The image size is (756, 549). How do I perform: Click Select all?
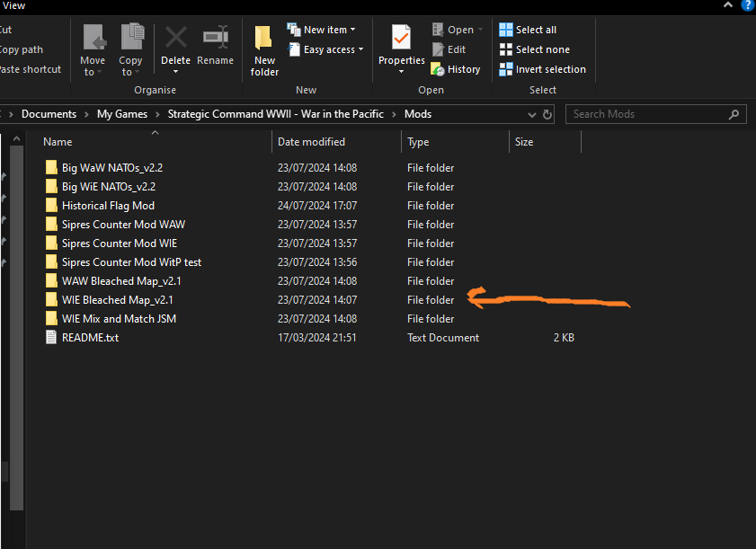click(x=528, y=30)
